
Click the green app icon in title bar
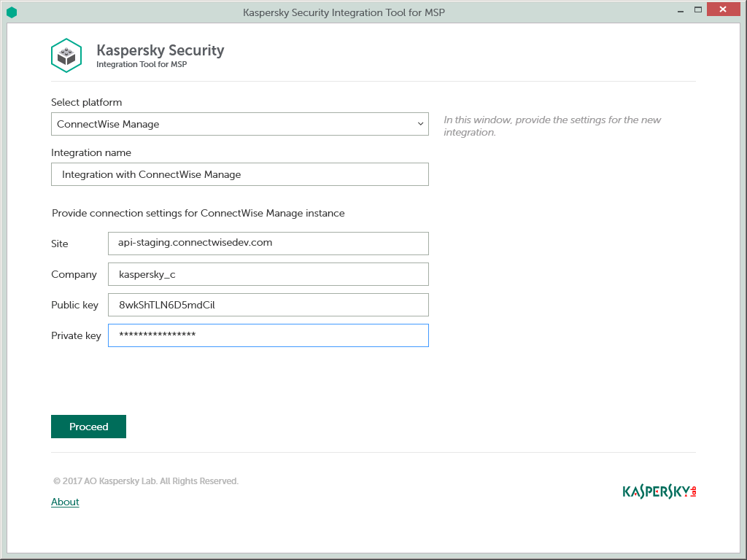[x=11, y=12]
